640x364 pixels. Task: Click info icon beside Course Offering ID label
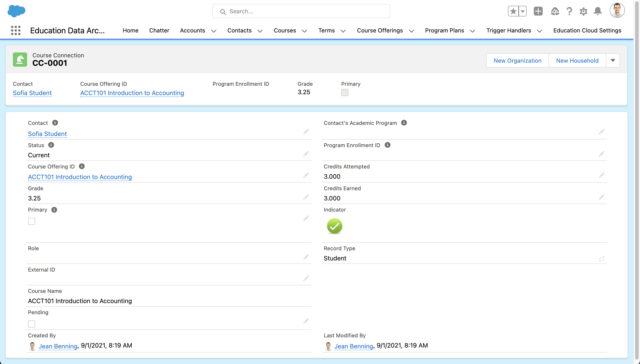tap(82, 166)
